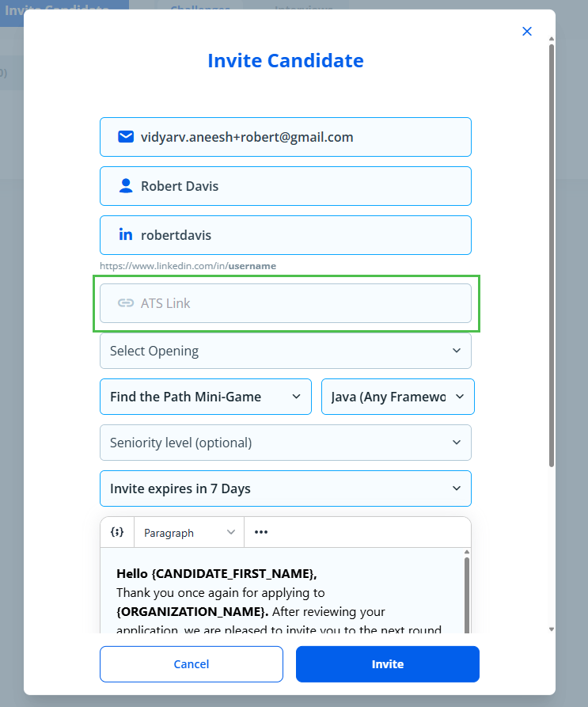This screenshot has width=588, height=707.
Task: Click the envelope icon in email field
Action: point(125,137)
